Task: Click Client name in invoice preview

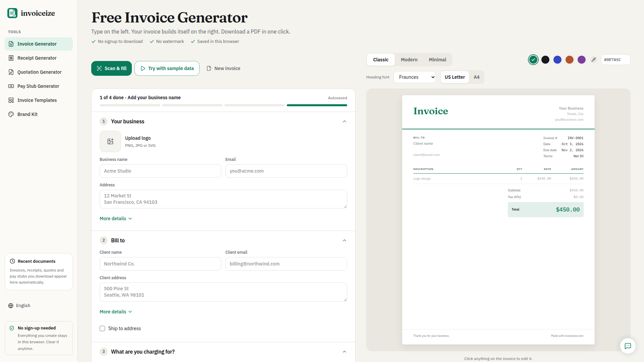Action: (x=423, y=143)
